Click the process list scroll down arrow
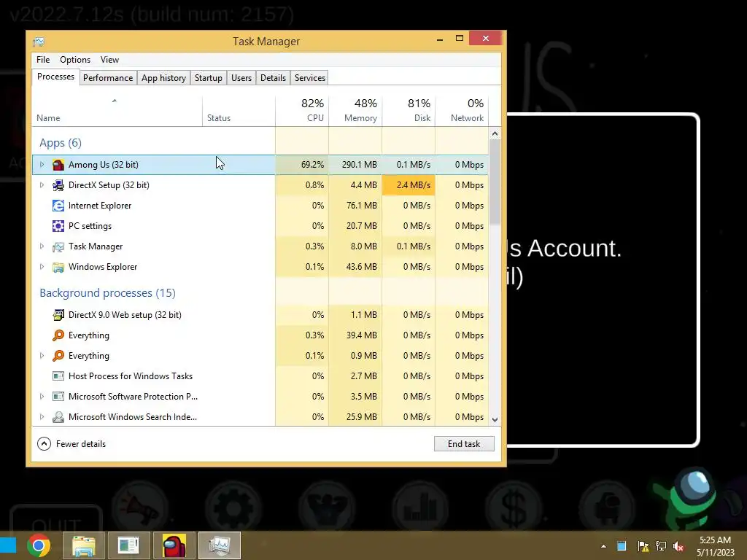 [495, 419]
